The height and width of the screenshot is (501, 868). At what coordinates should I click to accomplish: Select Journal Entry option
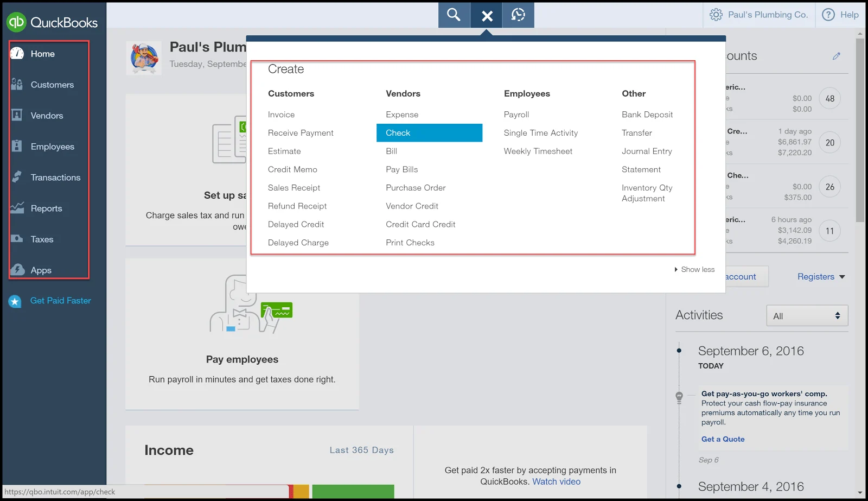click(x=647, y=151)
